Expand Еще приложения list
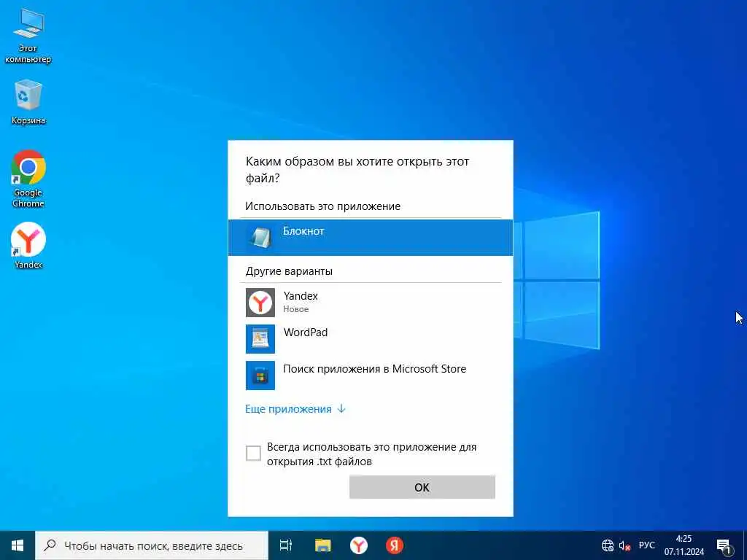The width and height of the screenshot is (747, 560). click(x=295, y=409)
